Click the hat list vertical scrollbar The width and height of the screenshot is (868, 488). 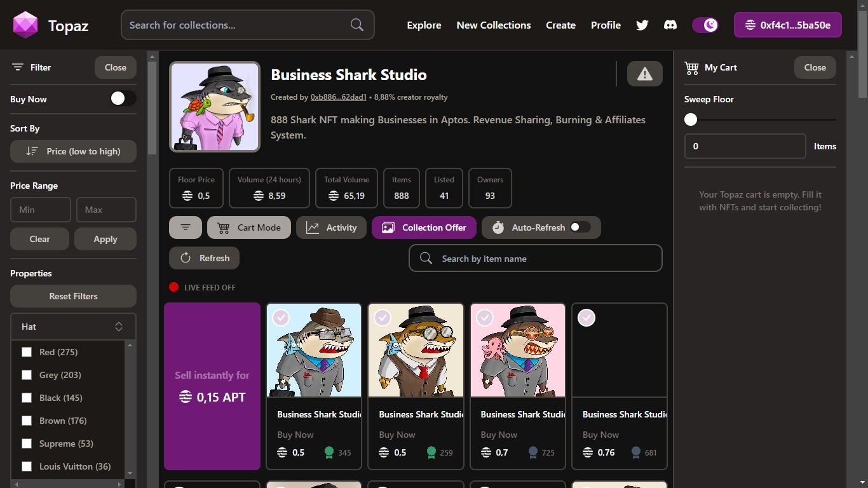(x=130, y=409)
